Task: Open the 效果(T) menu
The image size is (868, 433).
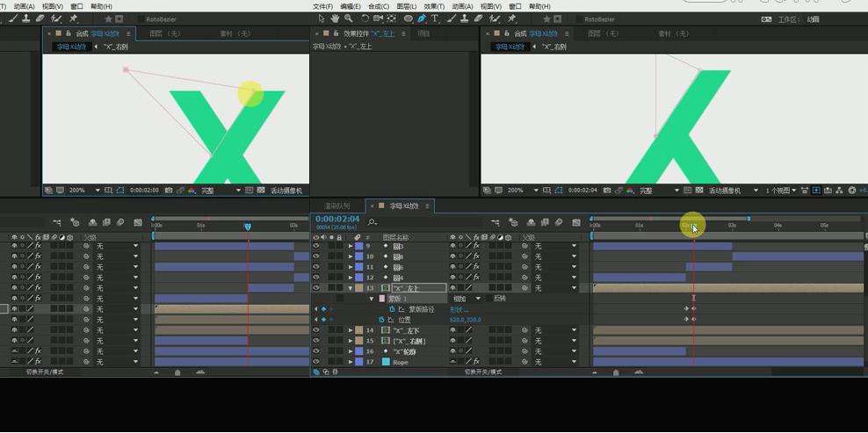Action: 434,6
